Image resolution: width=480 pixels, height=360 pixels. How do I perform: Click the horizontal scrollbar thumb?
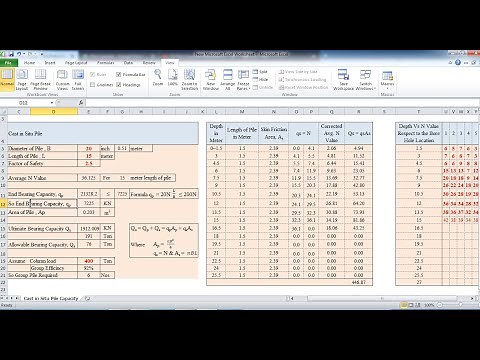[x=382, y=298]
